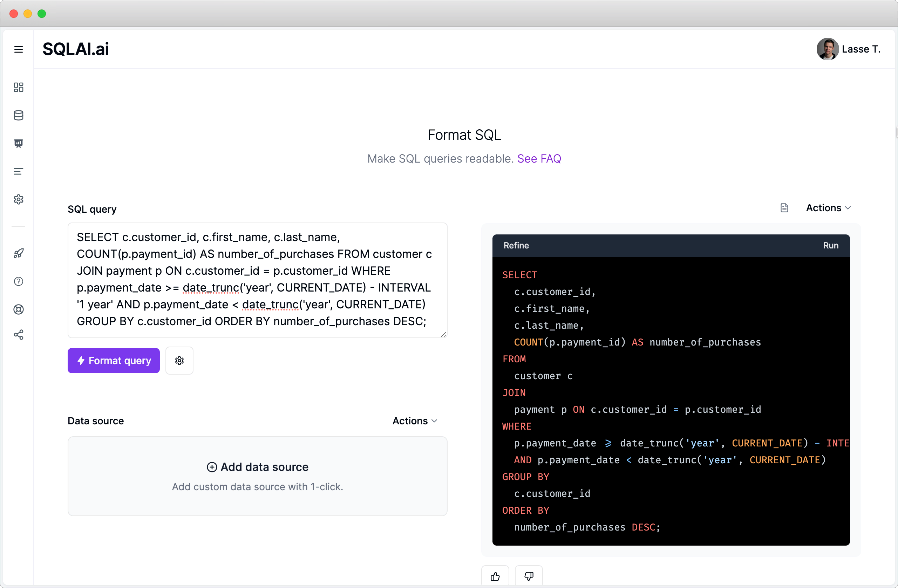
Task: Open the document icon beside Actions
Action: pos(784,207)
